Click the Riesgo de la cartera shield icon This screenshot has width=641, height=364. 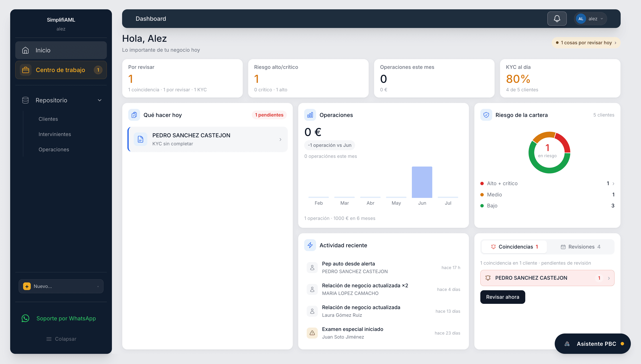point(486,115)
